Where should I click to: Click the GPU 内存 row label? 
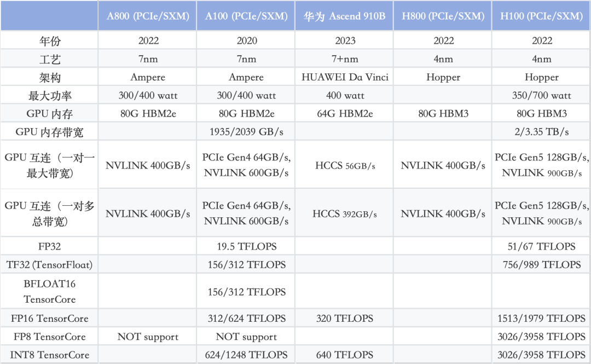(x=50, y=113)
